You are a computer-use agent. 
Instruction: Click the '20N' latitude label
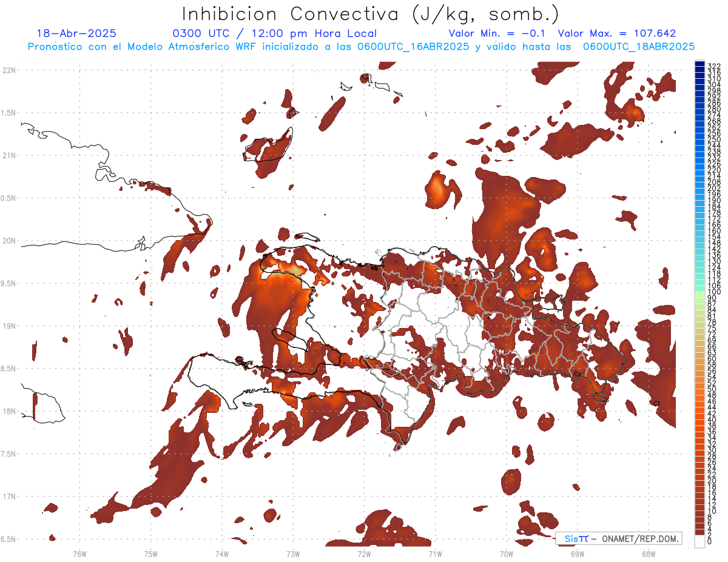[9, 241]
